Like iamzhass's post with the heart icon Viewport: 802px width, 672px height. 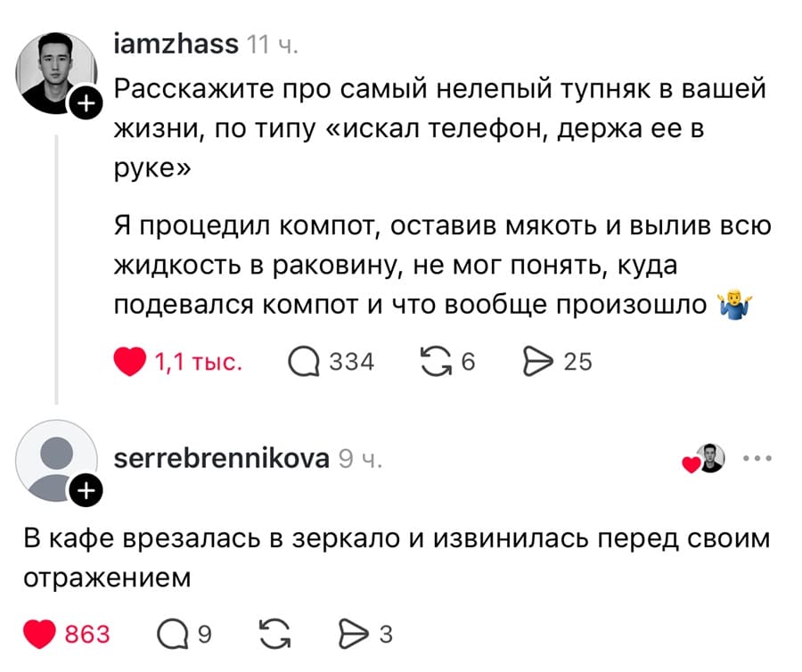point(128,361)
